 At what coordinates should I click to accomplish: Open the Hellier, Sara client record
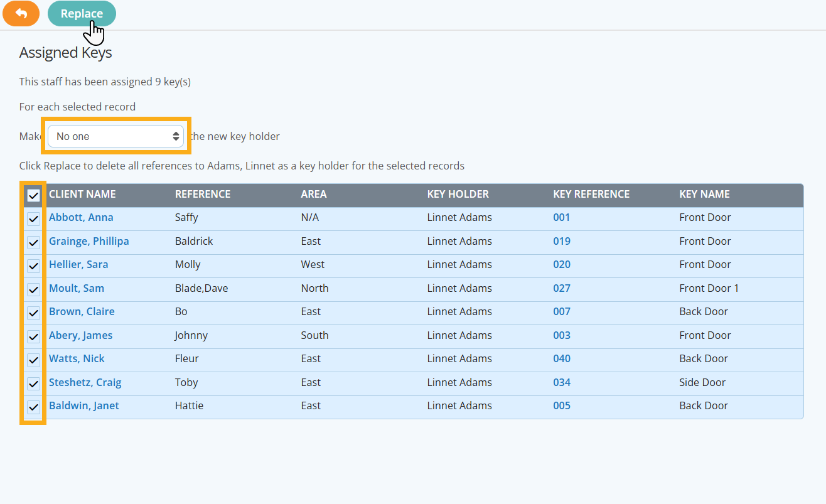(78, 264)
